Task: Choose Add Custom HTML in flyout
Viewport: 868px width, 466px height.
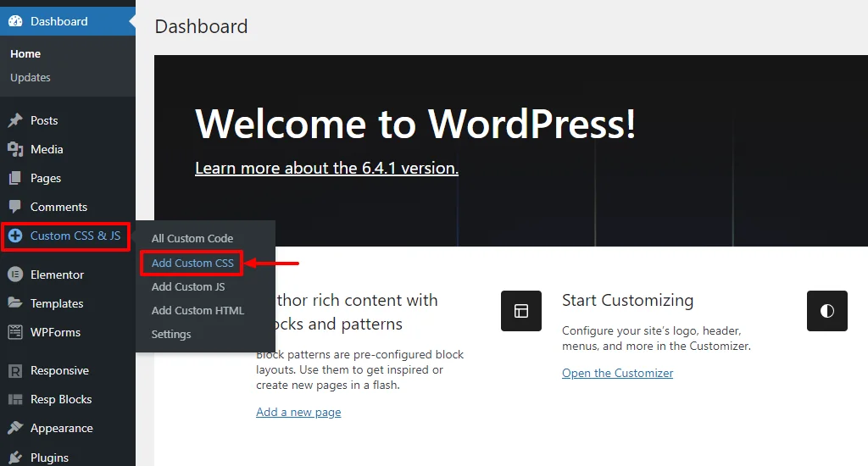Action: pyautogui.click(x=198, y=310)
